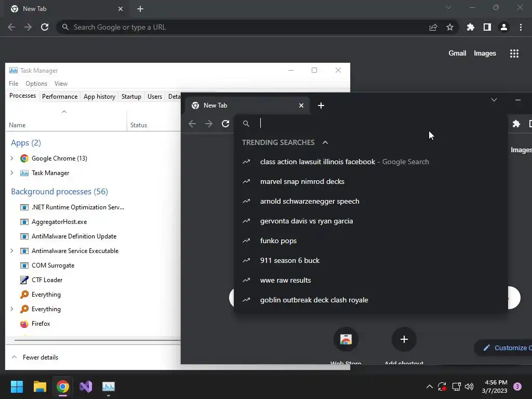The image size is (532, 399).
Task: Open tab search dropdown in back Chrome
Action: coord(448,7)
